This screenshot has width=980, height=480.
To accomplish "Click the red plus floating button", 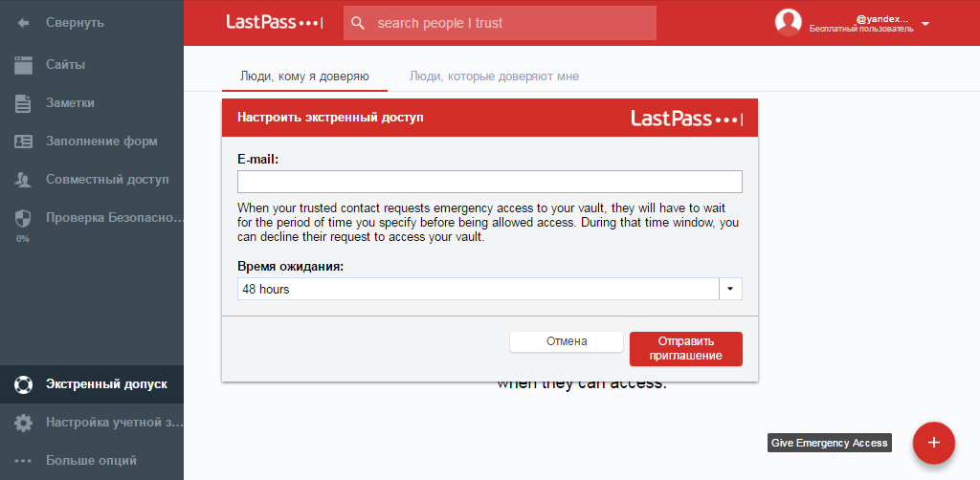I will click(x=934, y=443).
